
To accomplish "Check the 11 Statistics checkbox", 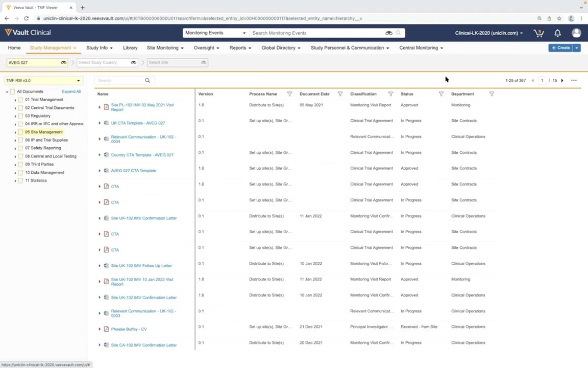I will click(x=20, y=180).
